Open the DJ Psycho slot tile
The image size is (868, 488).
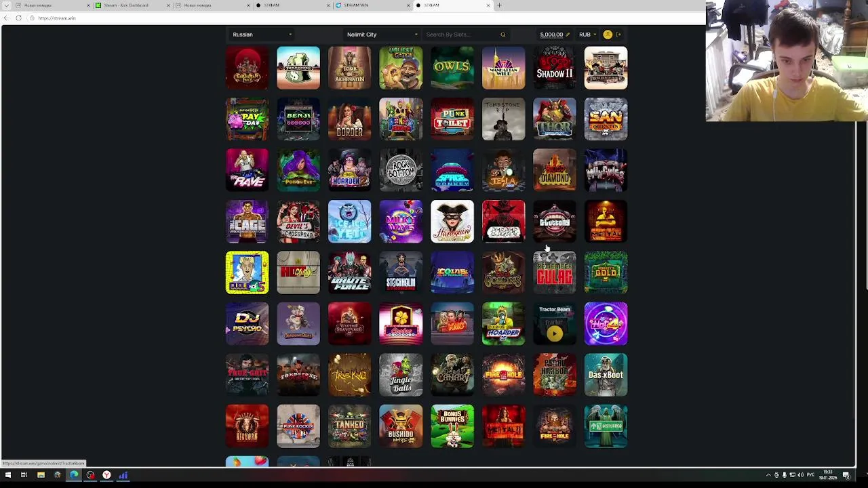[x=247, y=324]
